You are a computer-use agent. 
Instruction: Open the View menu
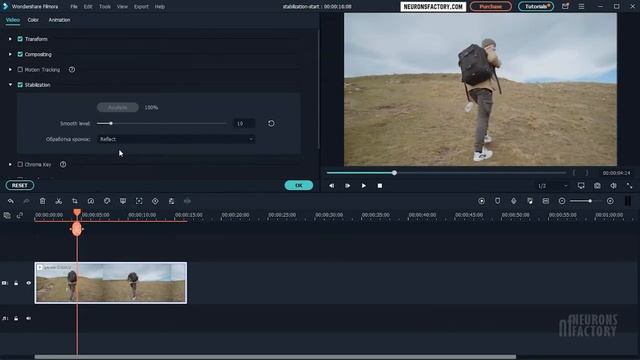[122, 7]
